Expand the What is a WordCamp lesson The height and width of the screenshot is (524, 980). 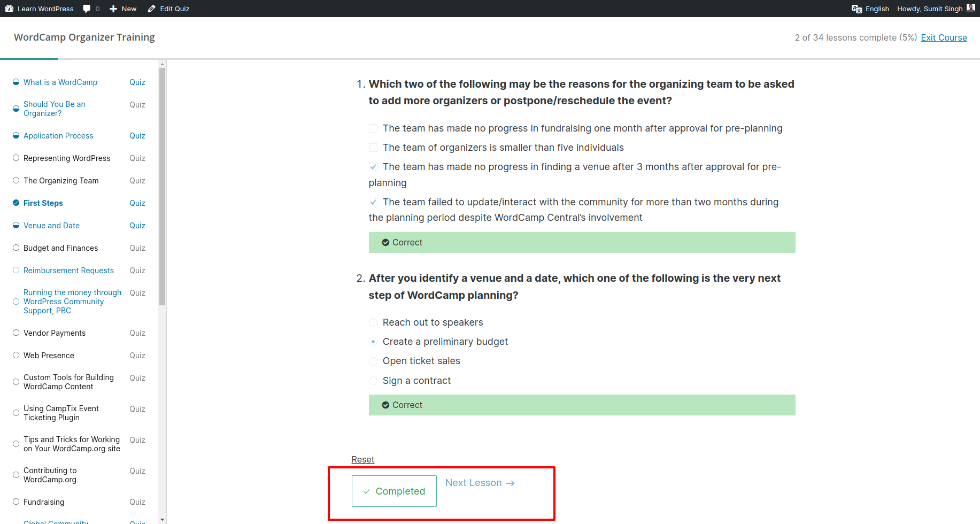coord(60,82)
